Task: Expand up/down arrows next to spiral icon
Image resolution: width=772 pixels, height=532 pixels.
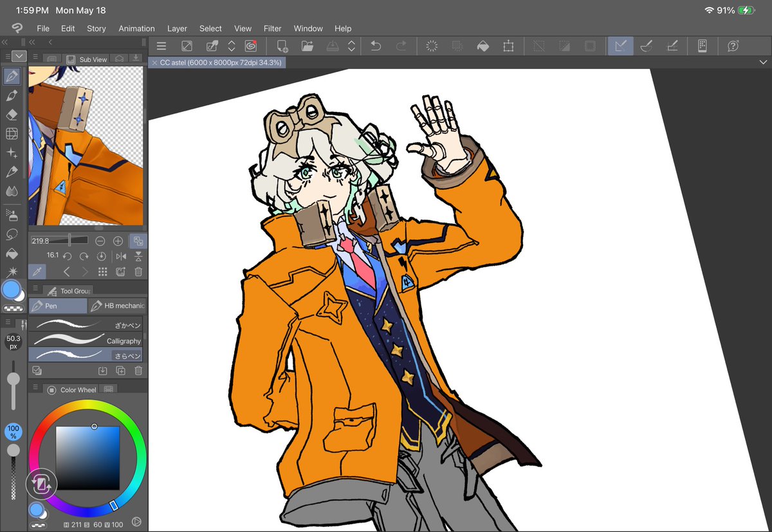Action: tap(232, 46)
